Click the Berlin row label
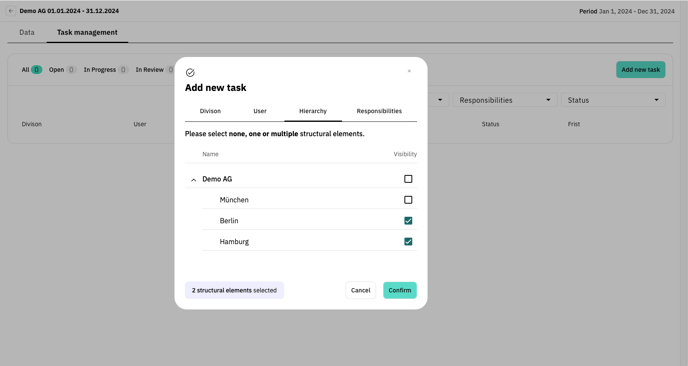Screen dimensions: 688x366 click(x=229, y=221)
